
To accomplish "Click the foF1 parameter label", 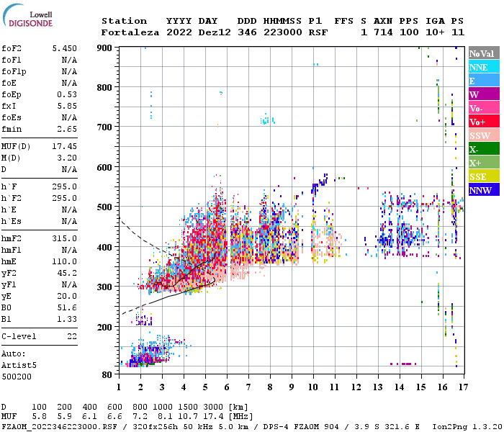I will pos(12,60).
